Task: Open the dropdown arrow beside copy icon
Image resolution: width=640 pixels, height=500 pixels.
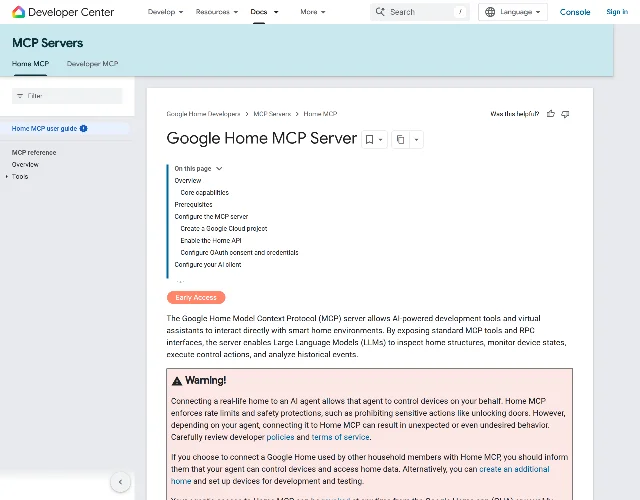Action: [x=416, y=140]
